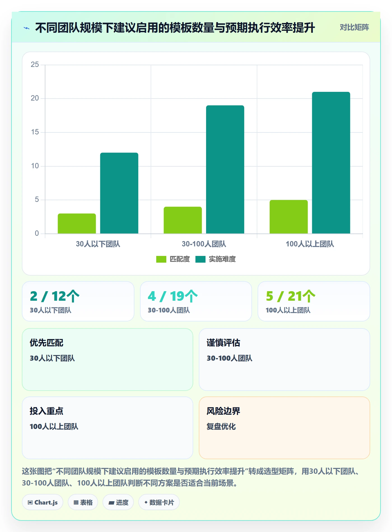Click the x-axis label 30-100人团队
Viewport: 392px width, 532px height.
click(204, 244)
